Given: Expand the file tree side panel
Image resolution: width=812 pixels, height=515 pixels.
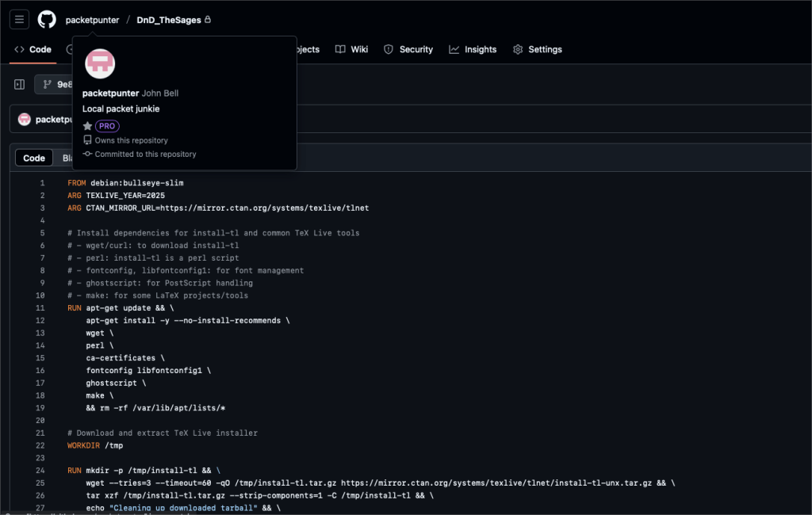Looking at the screenshot, I should click(20, 85).
